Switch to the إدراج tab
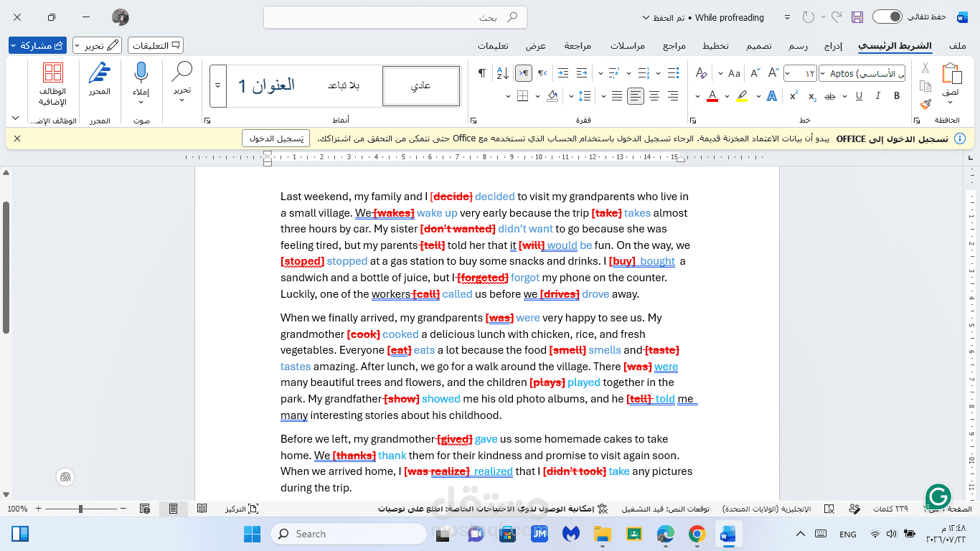This screenshot has height=551, width=980. 833,45
